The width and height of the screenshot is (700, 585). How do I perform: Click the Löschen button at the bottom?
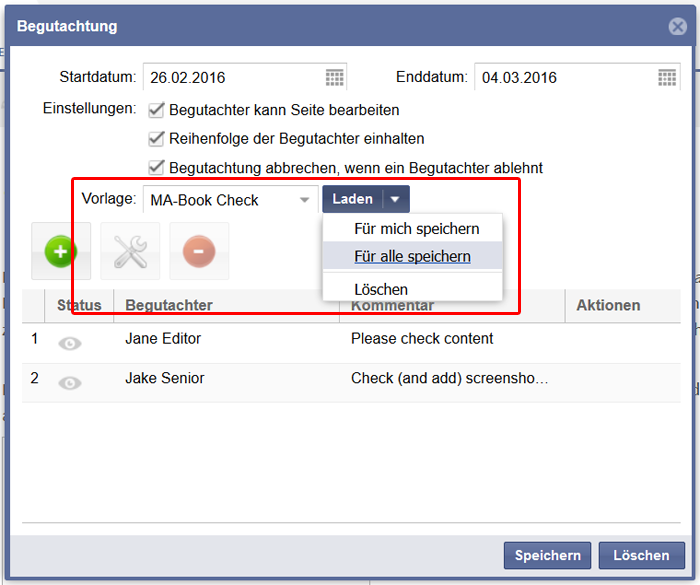point(640,556)
